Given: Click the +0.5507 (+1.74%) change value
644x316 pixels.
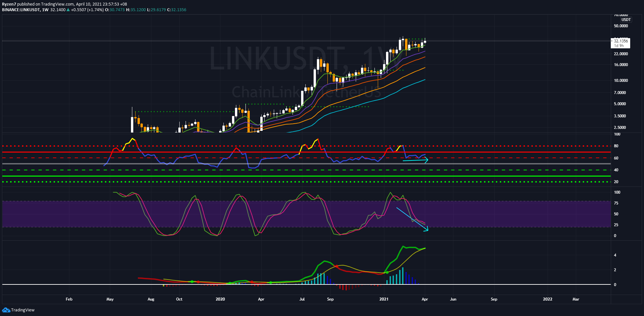Looking at the screenshot, I should [87, 10].
